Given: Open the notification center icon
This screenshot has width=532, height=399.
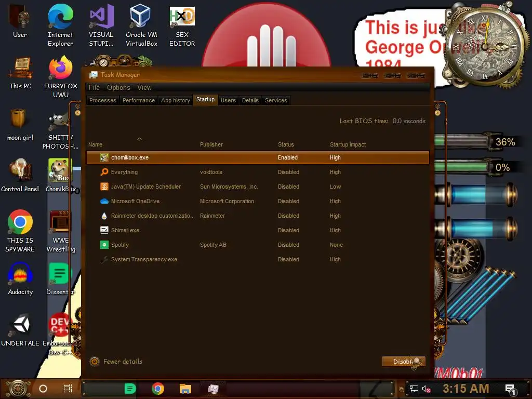Looking at the screenshot, I should (510, 389).
